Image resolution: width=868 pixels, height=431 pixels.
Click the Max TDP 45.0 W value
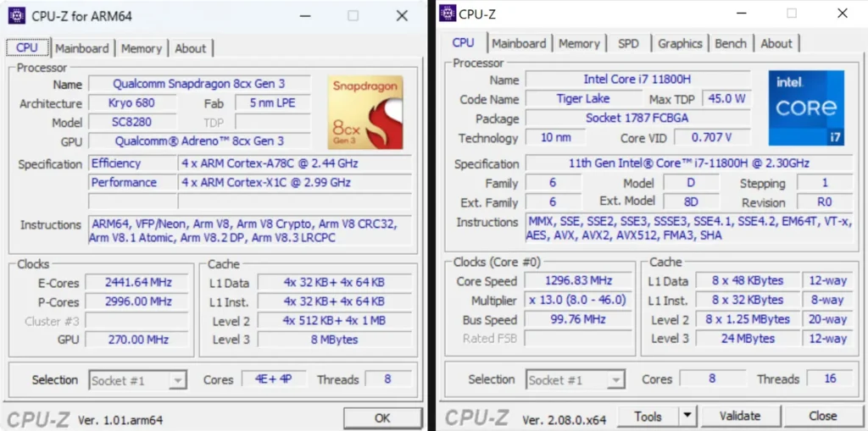point(726,99)
